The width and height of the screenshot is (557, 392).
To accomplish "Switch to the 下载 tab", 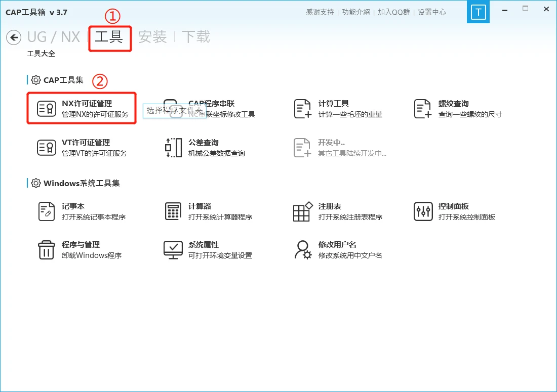I will pyautogui.click(x=196, y=37).
